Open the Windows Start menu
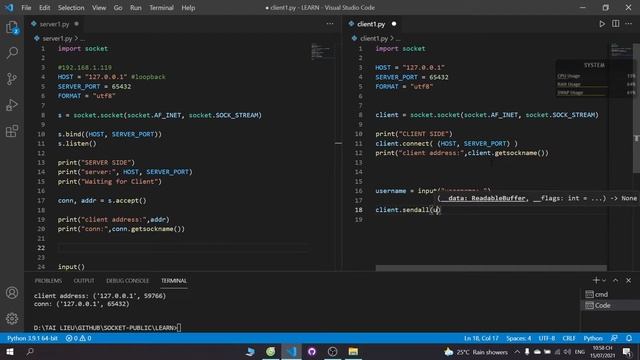The image size is (640, 360). (x=10, y=352)
